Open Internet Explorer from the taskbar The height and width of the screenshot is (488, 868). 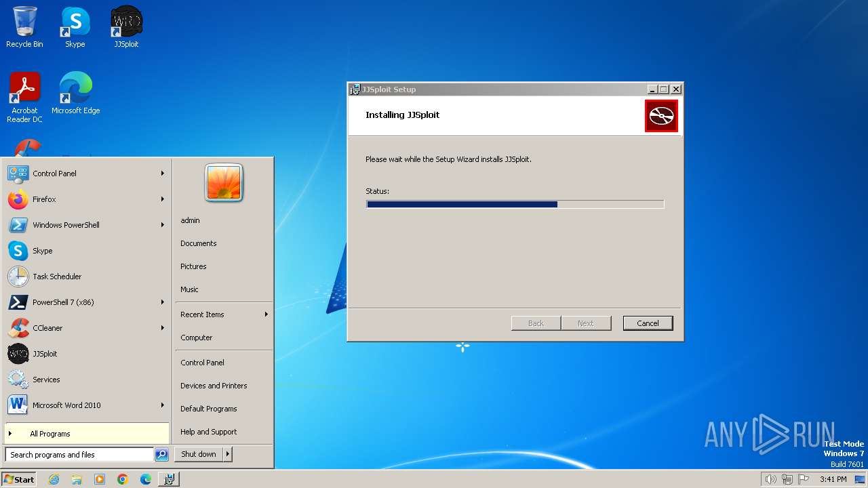54,479
